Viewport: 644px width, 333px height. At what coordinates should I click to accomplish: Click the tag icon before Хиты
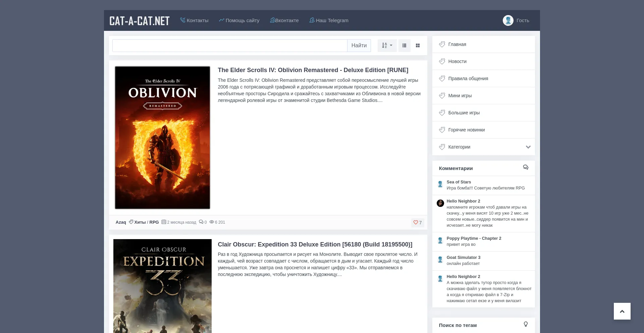tap(131, 222)
